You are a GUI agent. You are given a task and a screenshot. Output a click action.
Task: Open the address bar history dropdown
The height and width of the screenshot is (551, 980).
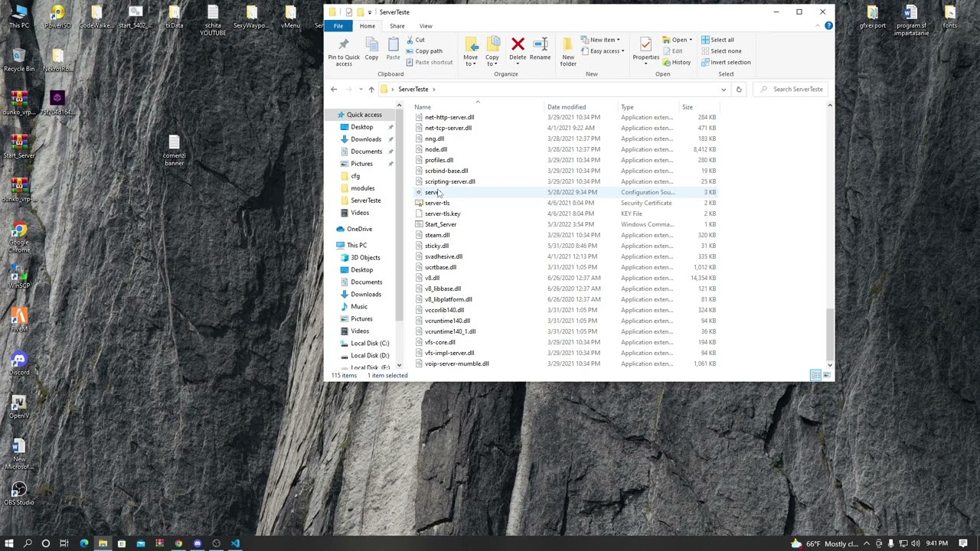coord(724,90)
